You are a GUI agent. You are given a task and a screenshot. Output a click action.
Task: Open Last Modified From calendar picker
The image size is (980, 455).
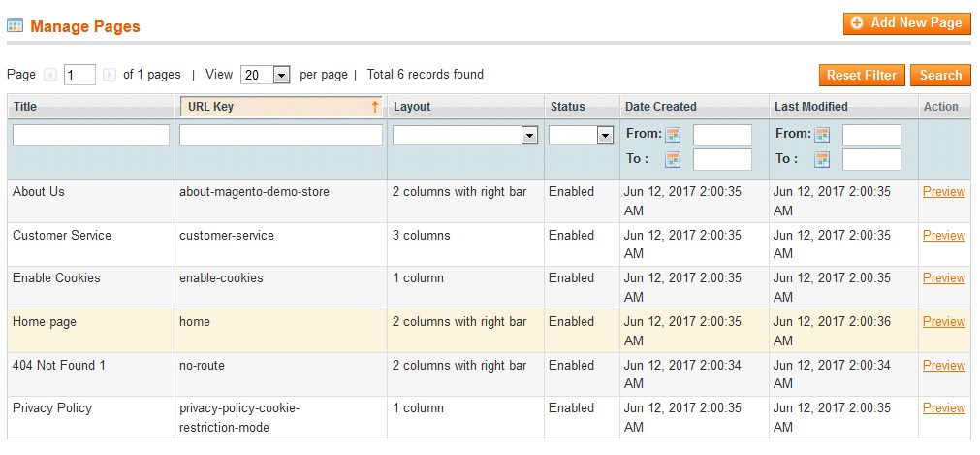coord(822,135)
